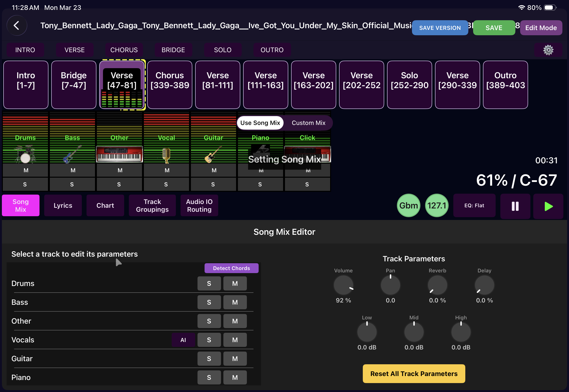This screenshot has height=392, width=569.
Task: Click the keyboard icon on the Other track
Action: point(119,154)
